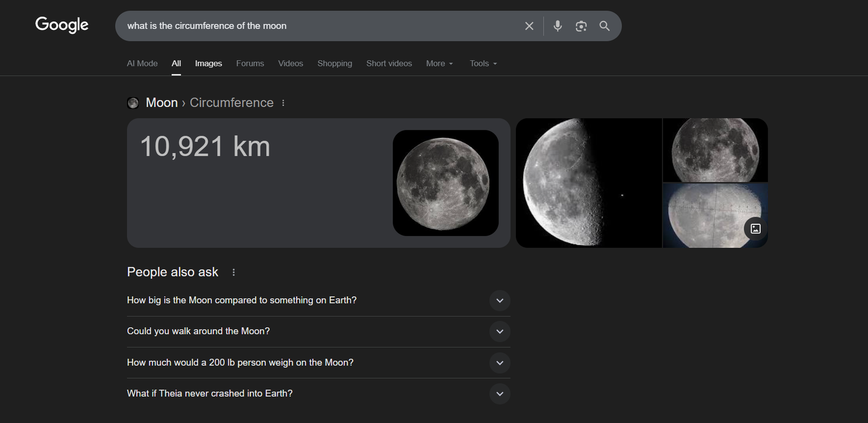Click 'How much would a 200 lb' text
868x423 pixels.
[240, 362]
